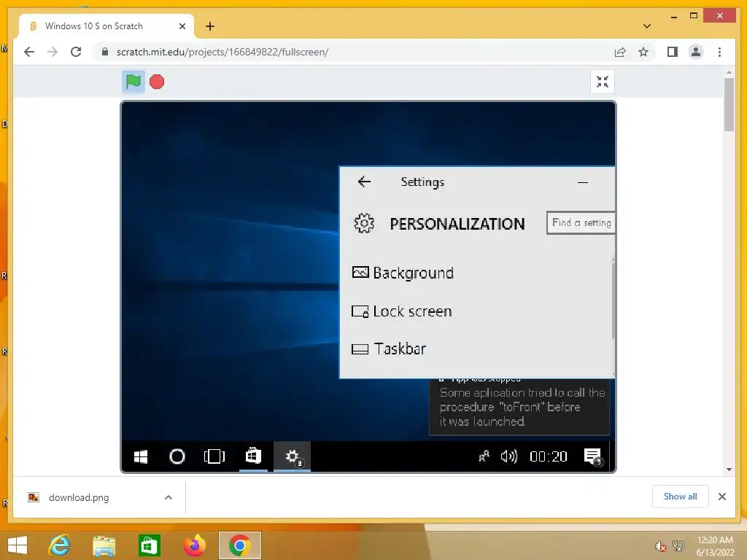Open the download.png file
This screenshot has height=560, width=747.
(79, 497)
